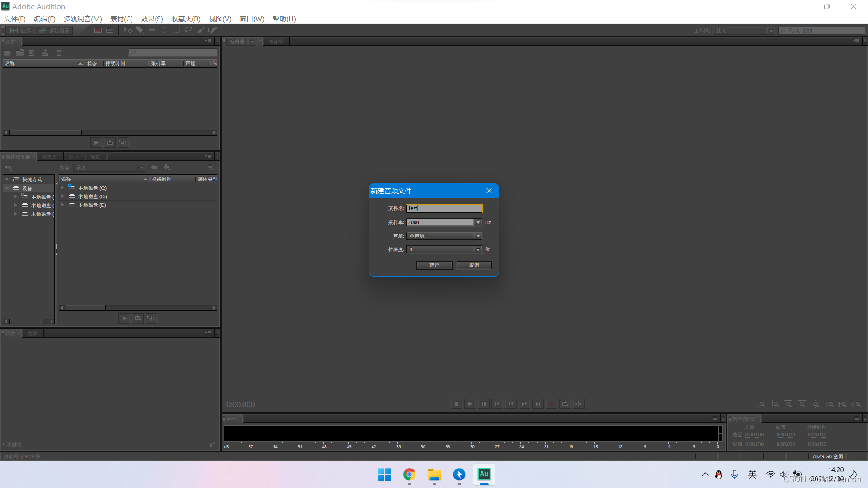Click the open file folder icon
This screenshot has height=488, width=868.
pos(7,53)
